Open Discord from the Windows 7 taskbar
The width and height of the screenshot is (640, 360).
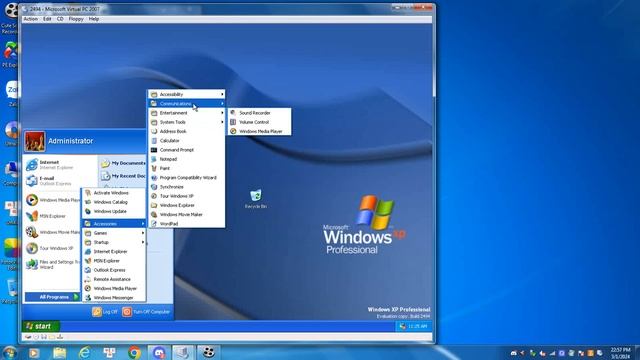[159, 352]
